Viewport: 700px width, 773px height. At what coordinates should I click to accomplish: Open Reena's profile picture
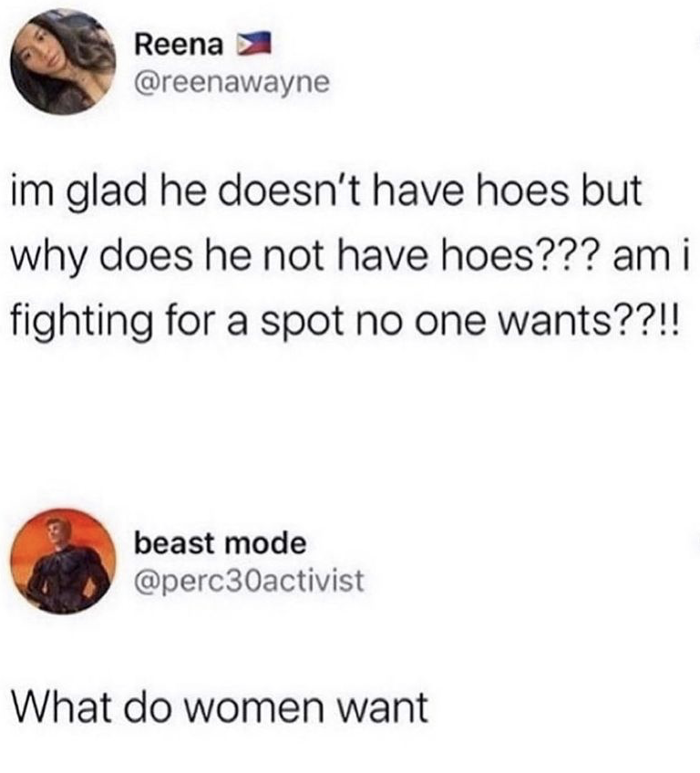tap(63, 63)
